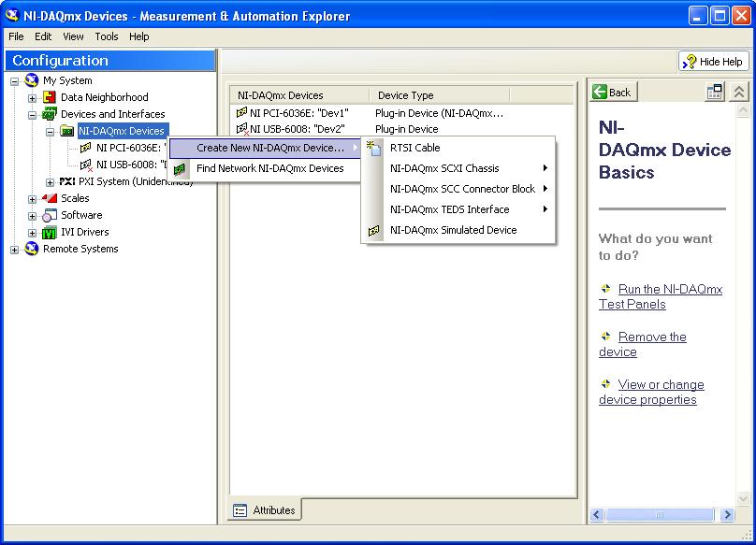
Task: Click the Dev2 device icon in list
Action: tap(242, 129)
